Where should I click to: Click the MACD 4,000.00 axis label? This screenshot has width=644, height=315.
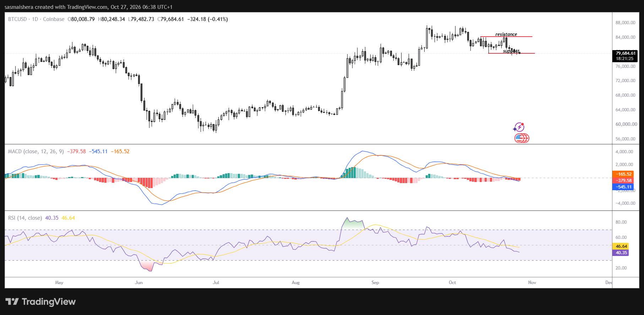tap(624, 152)
